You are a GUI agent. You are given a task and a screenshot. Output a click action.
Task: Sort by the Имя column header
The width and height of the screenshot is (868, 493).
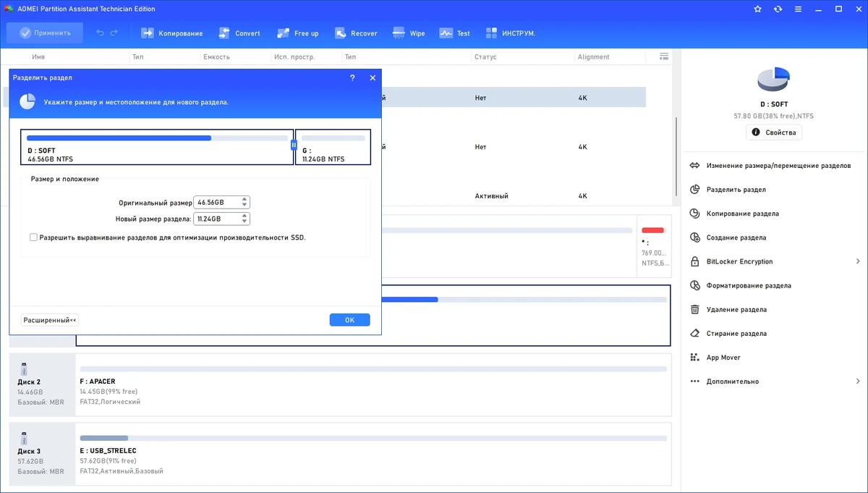[39, 57]
